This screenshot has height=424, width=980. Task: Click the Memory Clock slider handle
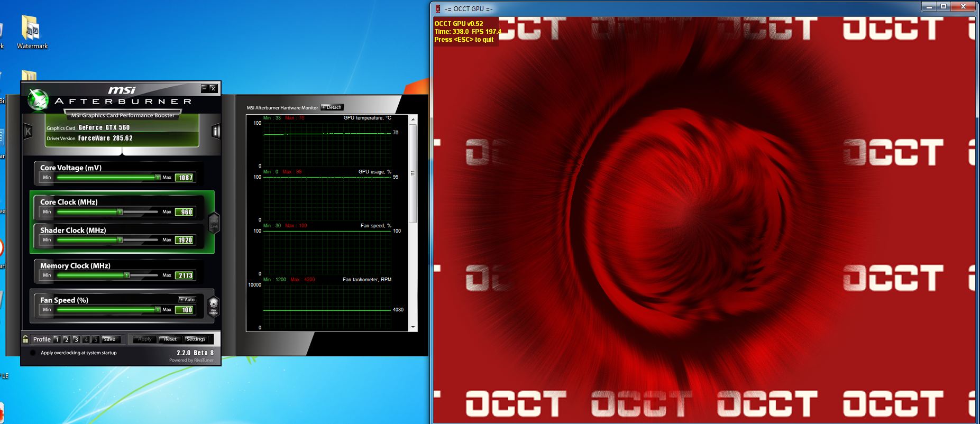[x=127, y=275]
